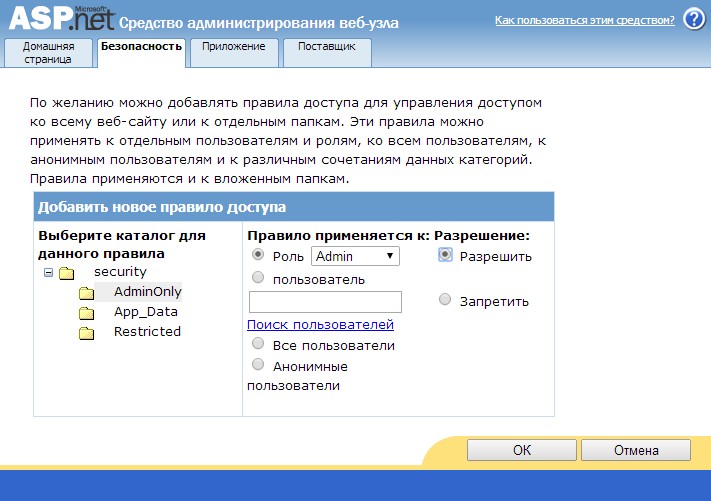Select the Анонимные пользователи radio button
The image size is (711, 501).
tap(258, 364)
